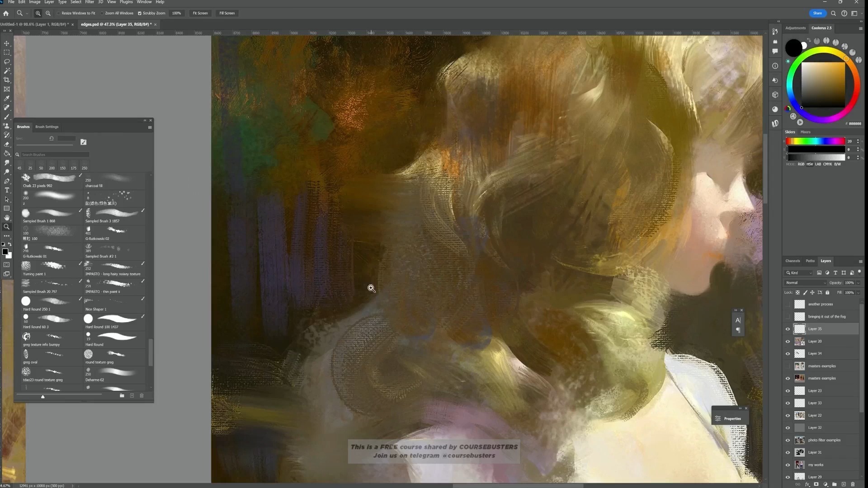Image resolution: width=868 pixels, height=488 pixels.
Task: Select the Hand tool
Action: (7, 218)
